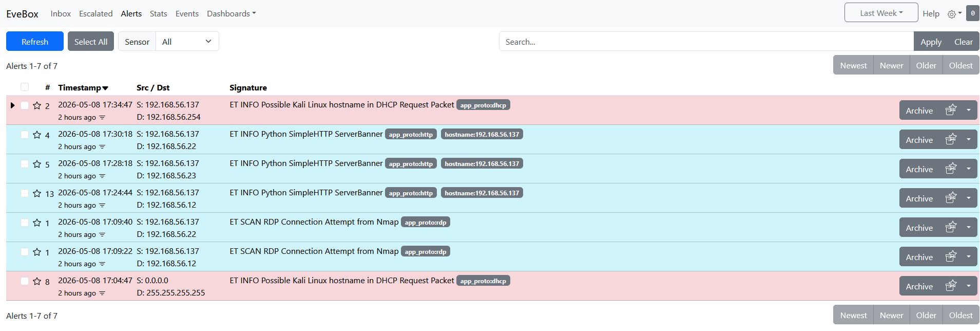Click the star-archive icon for the 17:28:18 alert
The image size is (980, 331).
point(951,169)
